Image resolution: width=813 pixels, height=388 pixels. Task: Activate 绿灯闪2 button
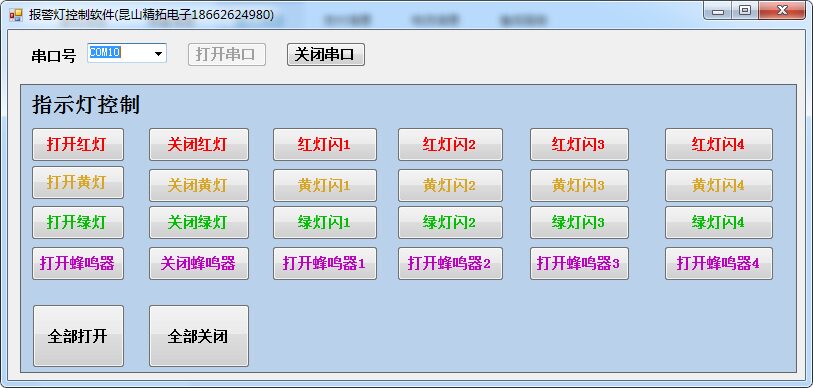coord(450,223)
